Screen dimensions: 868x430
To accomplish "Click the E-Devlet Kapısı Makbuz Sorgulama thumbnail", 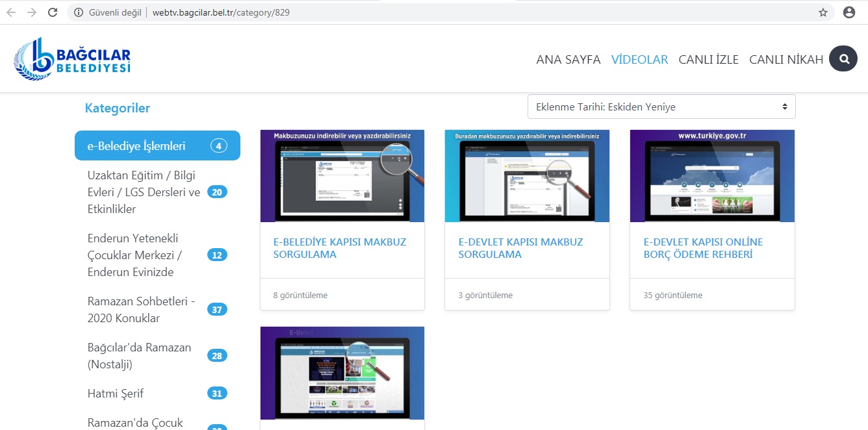I will (x=527, y=176).
